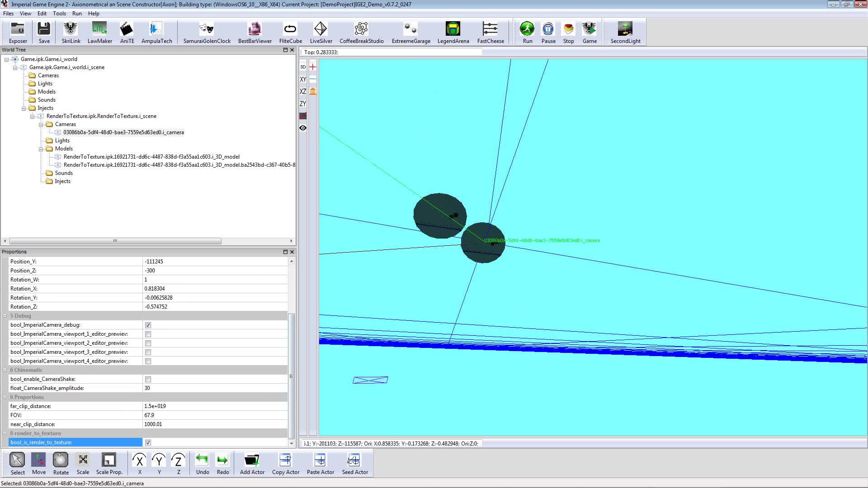This screenshot has height=488, width=868.
Task: Click the Add Actor button
Action: click(x=252, y=464)
